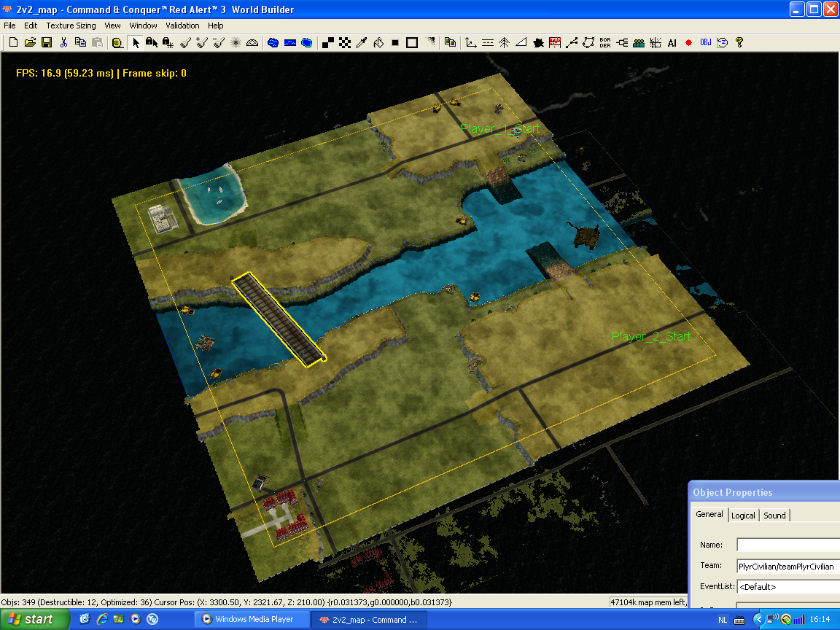
Task: Open the View menu
Action: pos(112,26)
